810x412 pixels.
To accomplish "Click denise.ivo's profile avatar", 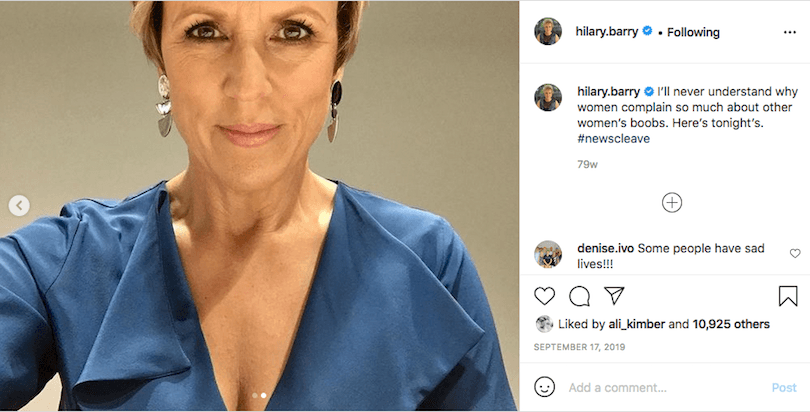I will [x=548, y=254].
